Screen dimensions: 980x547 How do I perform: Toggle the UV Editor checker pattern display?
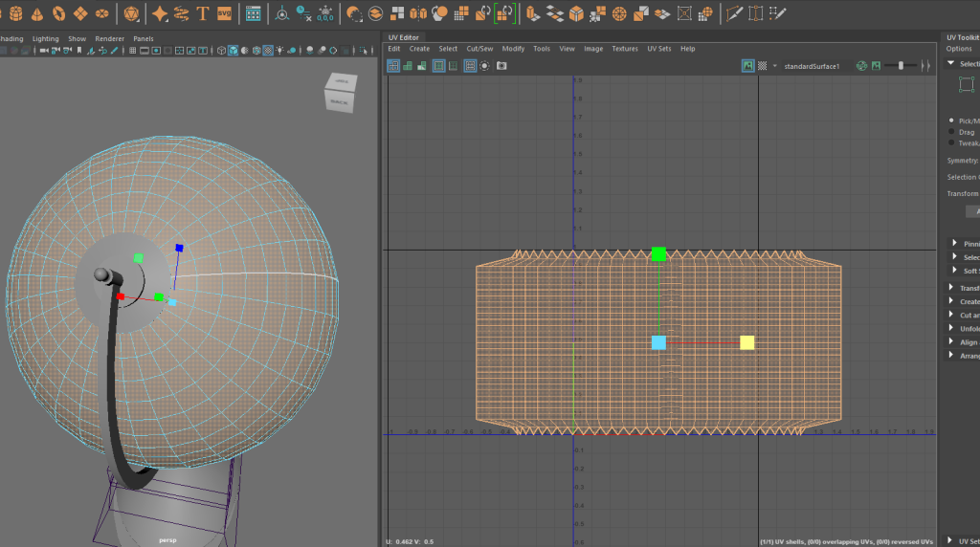763,66
